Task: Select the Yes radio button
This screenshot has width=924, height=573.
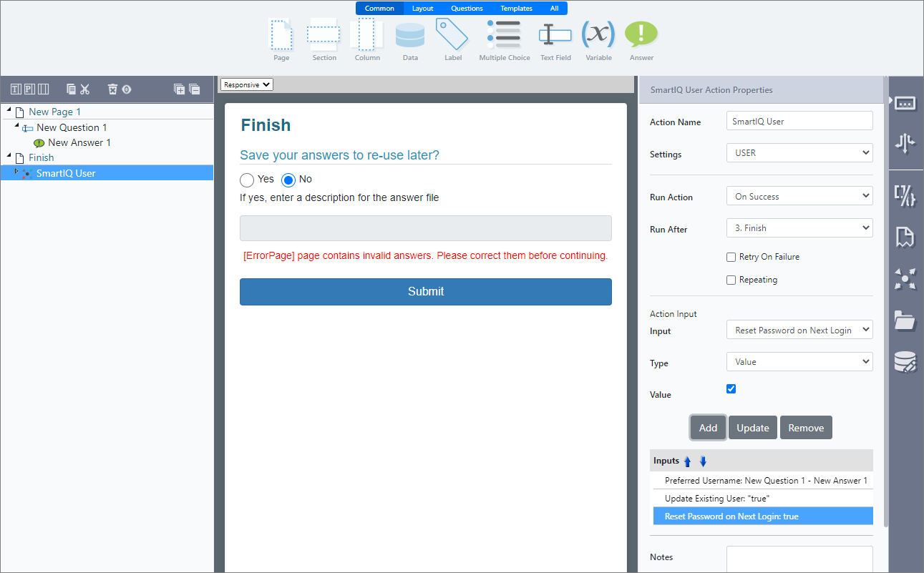Action: [x=247, y=180]
